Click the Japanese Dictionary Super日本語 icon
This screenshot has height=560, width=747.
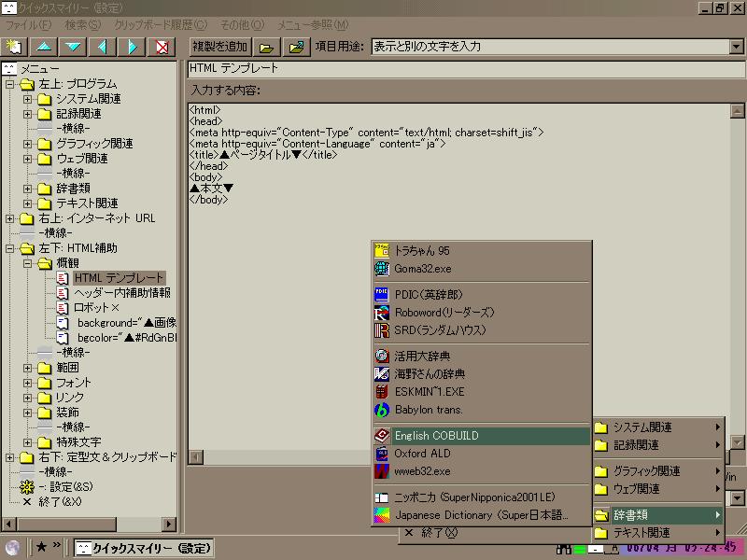pos(382,515)
